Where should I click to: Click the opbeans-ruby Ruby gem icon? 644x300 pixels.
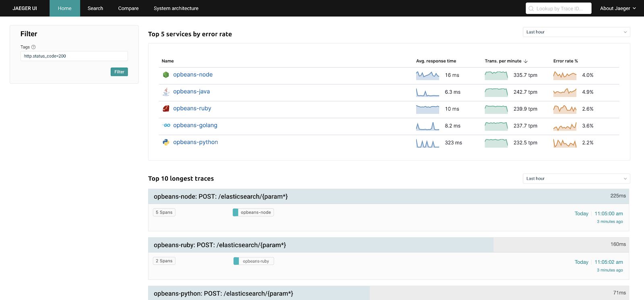click(x=166, y=109)
